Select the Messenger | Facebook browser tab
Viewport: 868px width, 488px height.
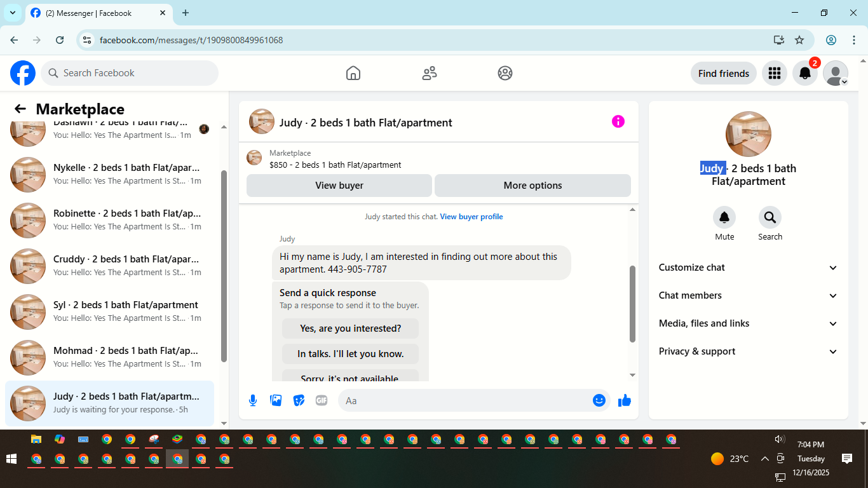pyautogui.click(x=98, y=13)
